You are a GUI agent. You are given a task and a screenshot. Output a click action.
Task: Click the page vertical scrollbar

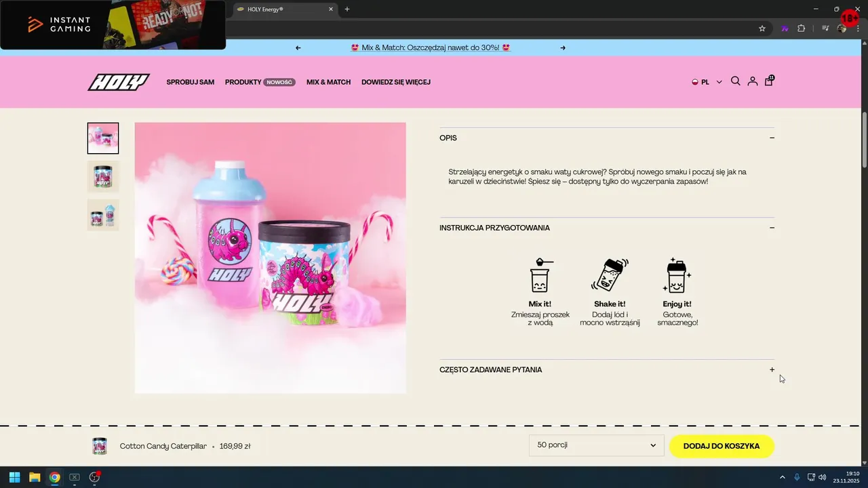(865, 140)
